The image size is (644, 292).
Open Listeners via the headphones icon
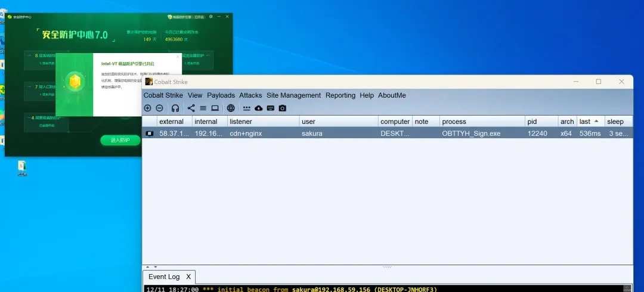[175, 108]
